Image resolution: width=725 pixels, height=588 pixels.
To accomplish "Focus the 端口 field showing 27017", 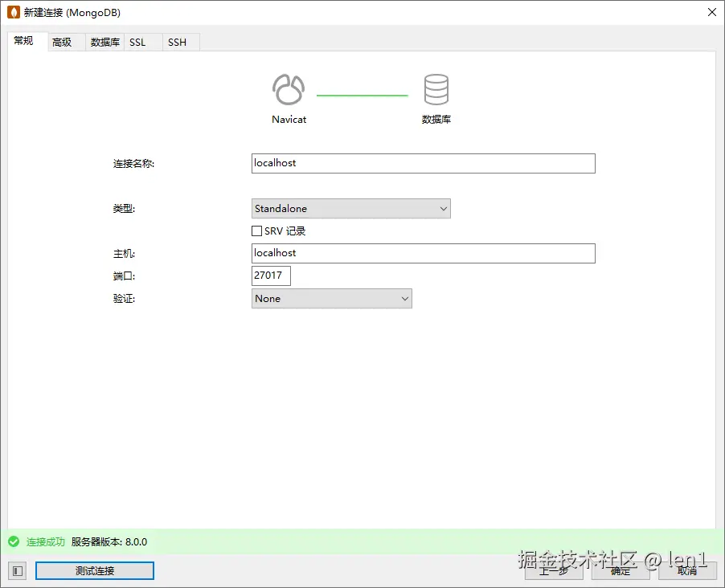I will pos(271,276).
